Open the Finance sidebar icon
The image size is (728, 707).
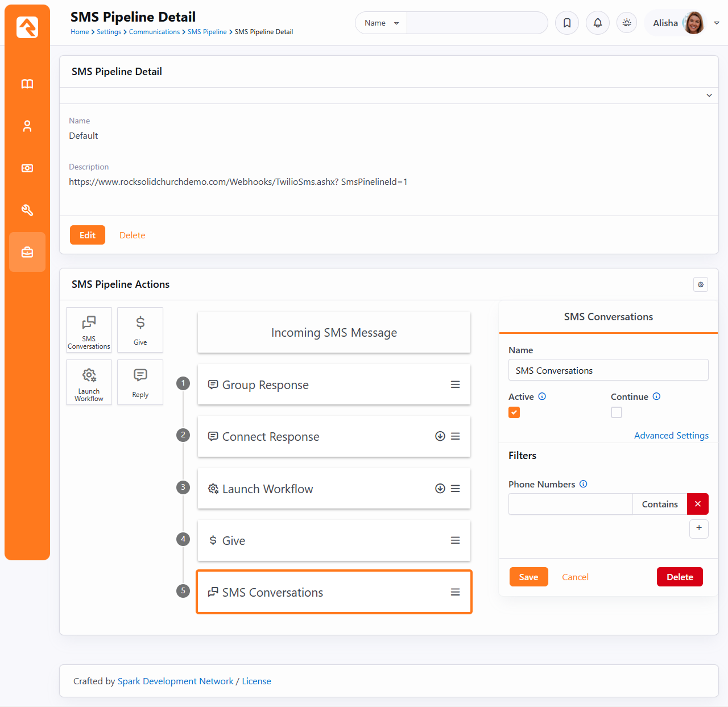(27, 168)
